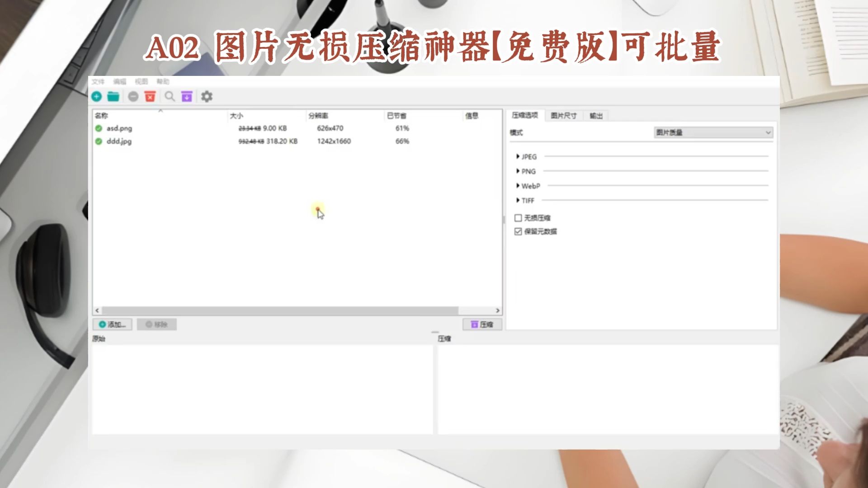
Task: Click the horizontal scrollbar under the file list
Action: [276, 311]
